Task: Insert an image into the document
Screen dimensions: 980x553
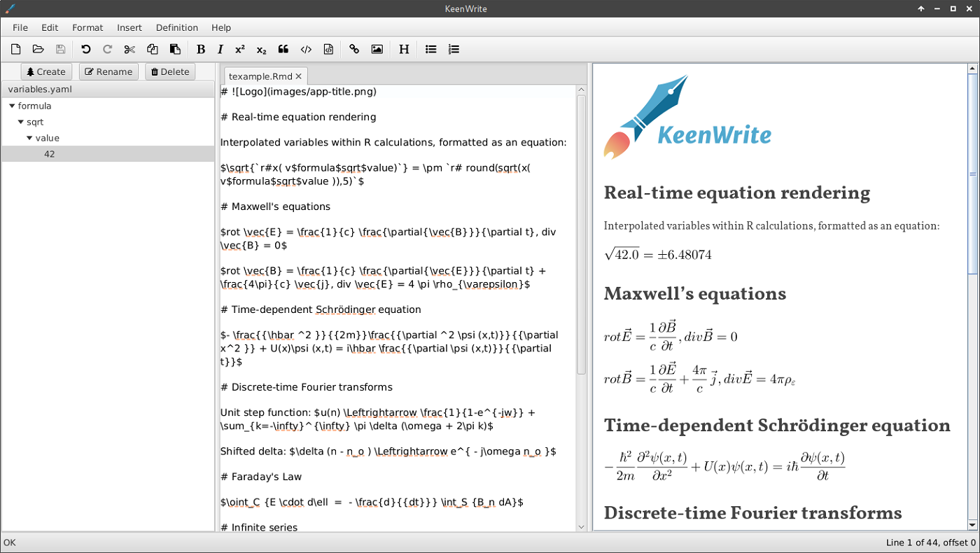Action: click(x=377, y=49)
